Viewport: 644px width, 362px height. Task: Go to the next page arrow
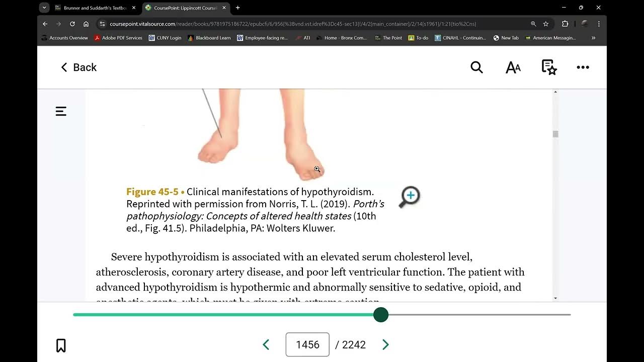(x=385, y=344)
